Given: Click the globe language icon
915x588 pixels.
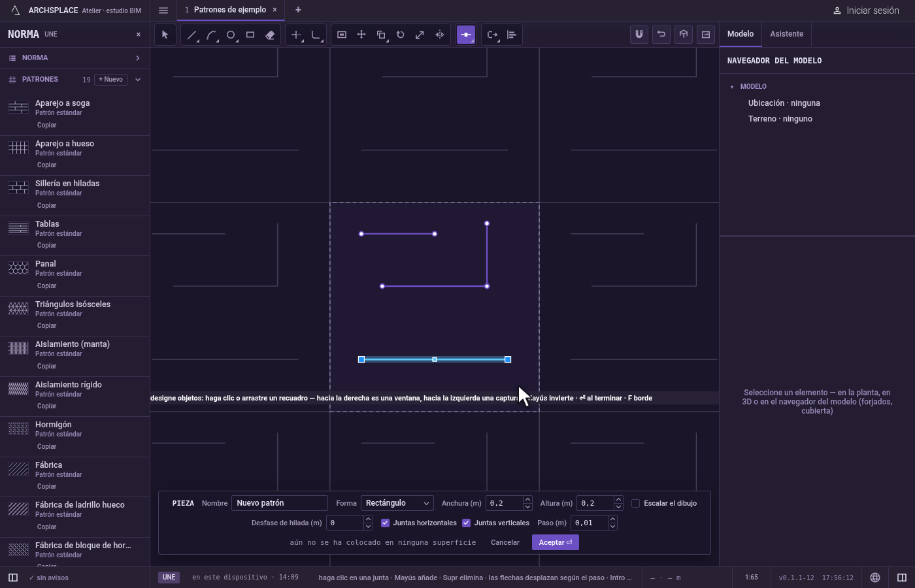Looking at the screenshot, I should [875, 578].
